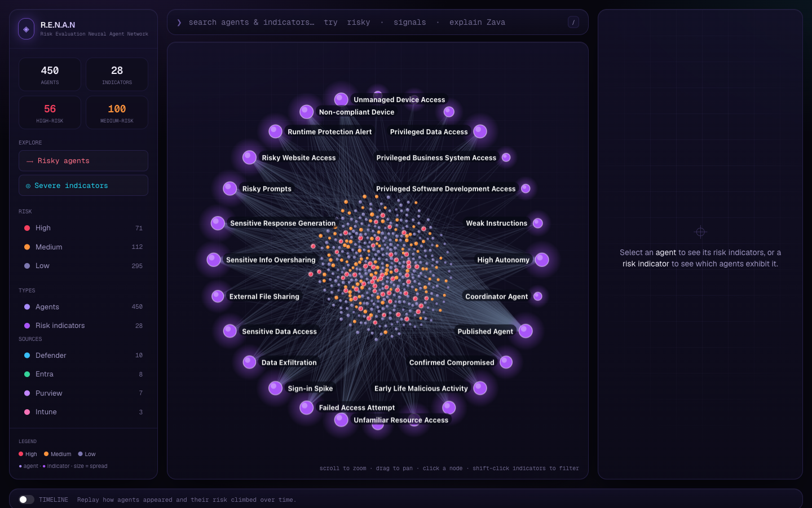Toggle the Medium risk filter
This screenshot has width=812, height=508.
tap(83, 247)
